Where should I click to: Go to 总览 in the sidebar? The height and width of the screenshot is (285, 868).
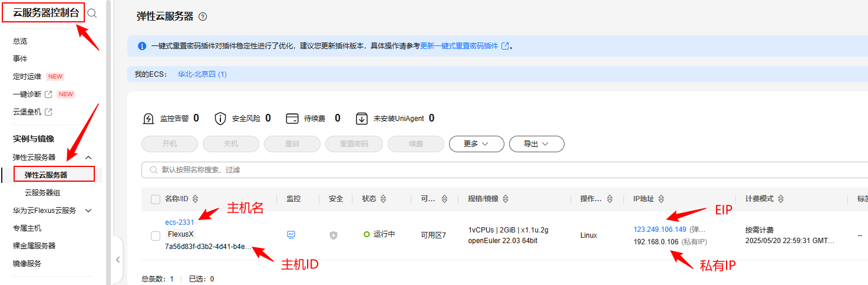pos(20,41)
